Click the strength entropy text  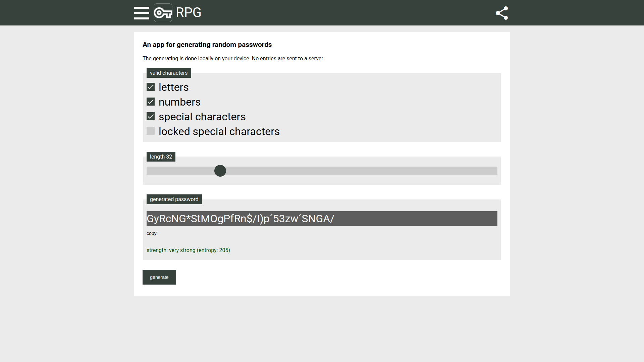[188, 250]
